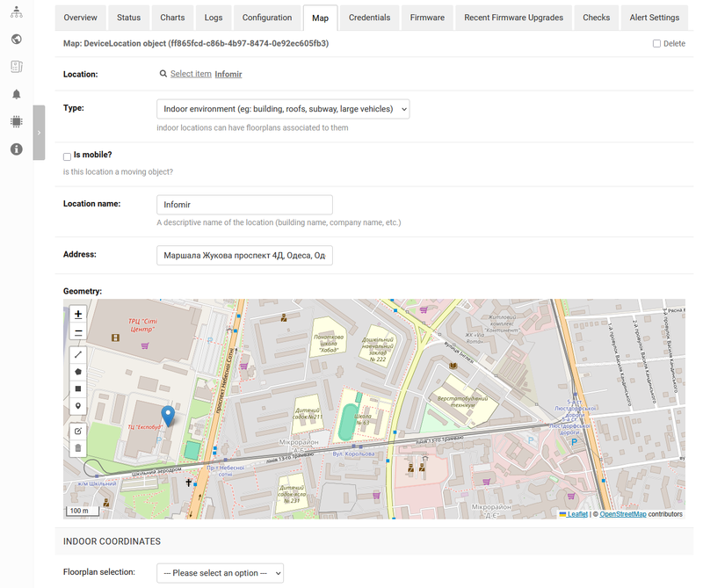Viewport: 703px width, 588px height.
Task: Expand the collapsed sidebar menu
Action: tap(39, 133)
